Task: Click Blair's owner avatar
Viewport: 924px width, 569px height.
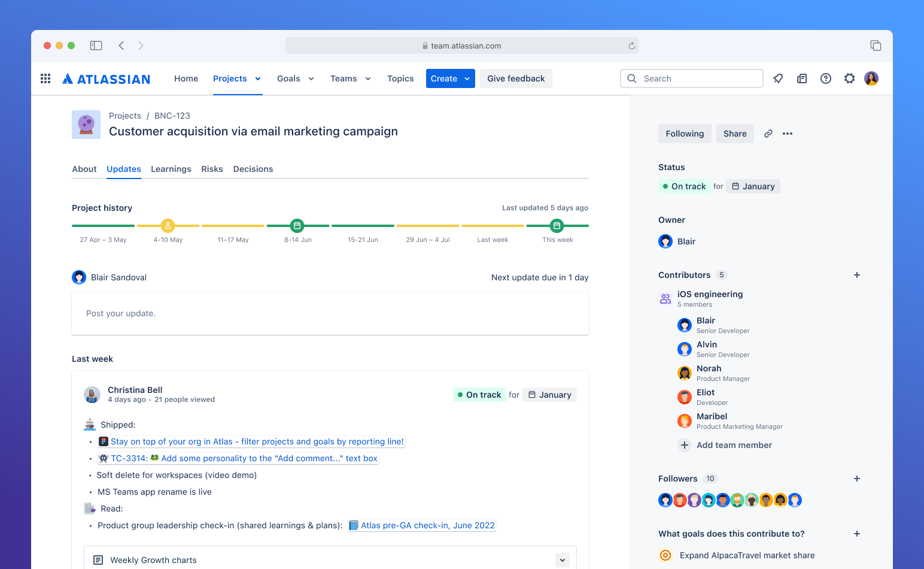Action: [x=665, y=241]
